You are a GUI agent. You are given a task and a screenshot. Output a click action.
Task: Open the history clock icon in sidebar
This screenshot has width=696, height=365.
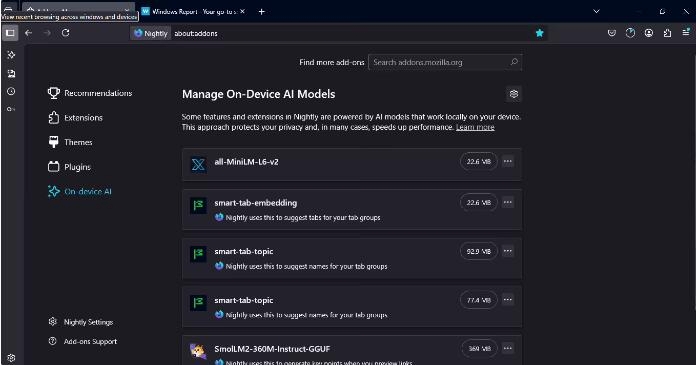coord(11,91)
